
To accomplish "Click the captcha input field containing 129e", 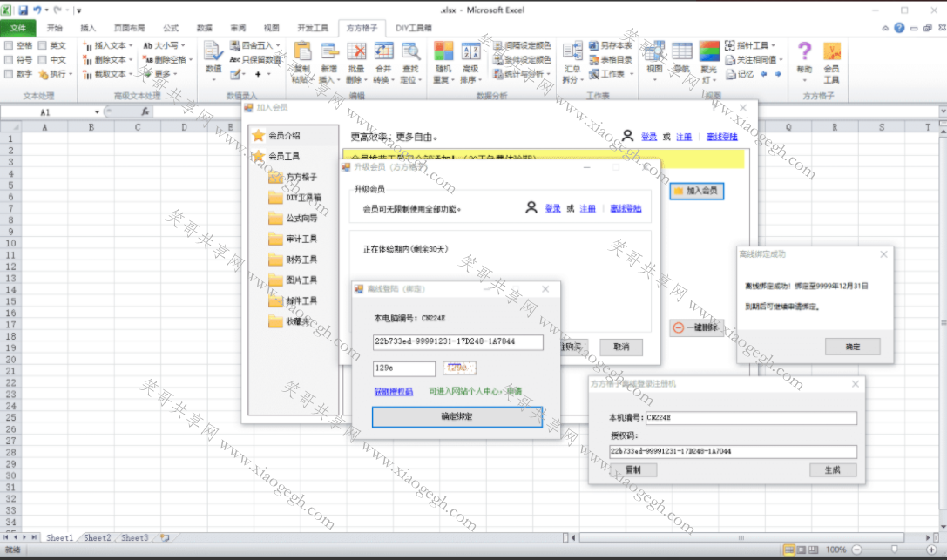I will coord(404,368).
